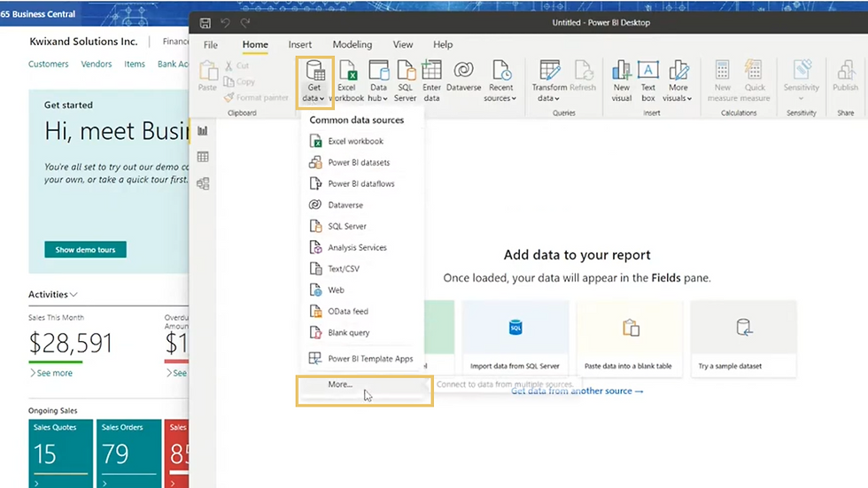This screenshot has height=488, width=868.
Task: Click the Refresh ribbon icon
Action: click(x=583, y=76)
